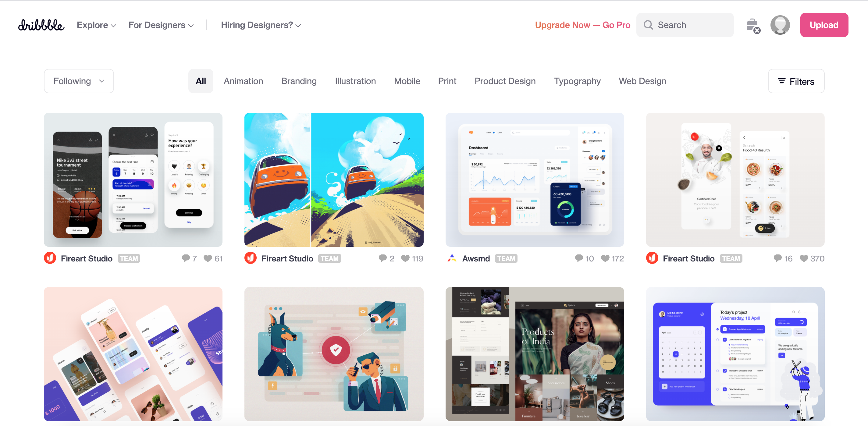The height and width of the screenshot is (426, 868).
Task: Like the Awsmd dashboard shot
Action: [605, 258]
